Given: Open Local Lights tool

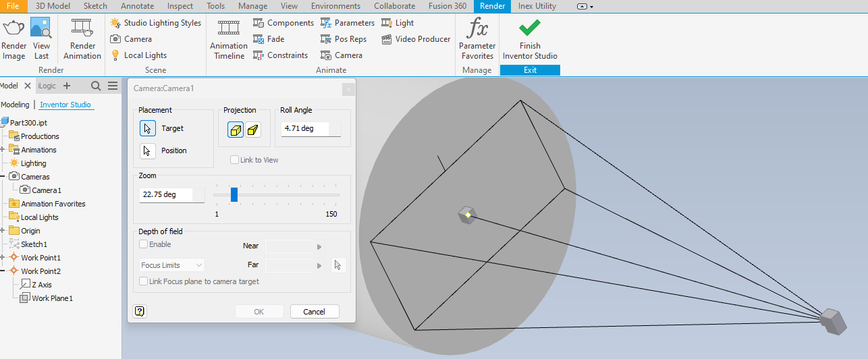Looking at the screenshot, I should (x=138, y=55).
